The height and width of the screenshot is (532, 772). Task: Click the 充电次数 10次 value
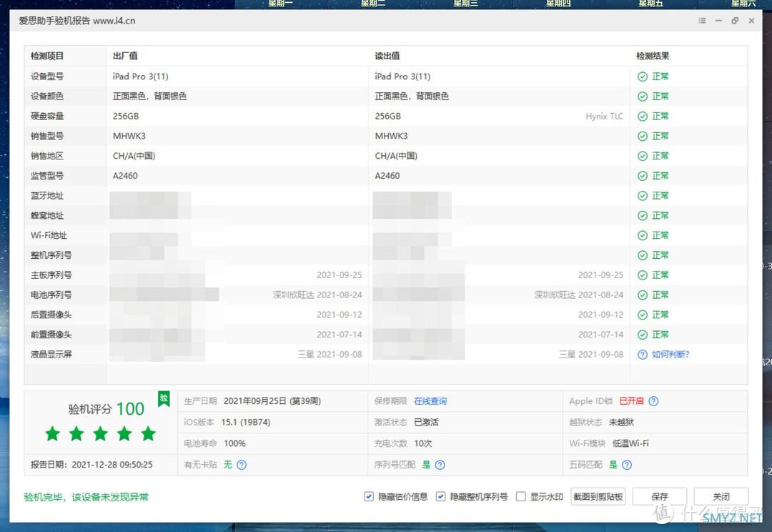[423, 443]
